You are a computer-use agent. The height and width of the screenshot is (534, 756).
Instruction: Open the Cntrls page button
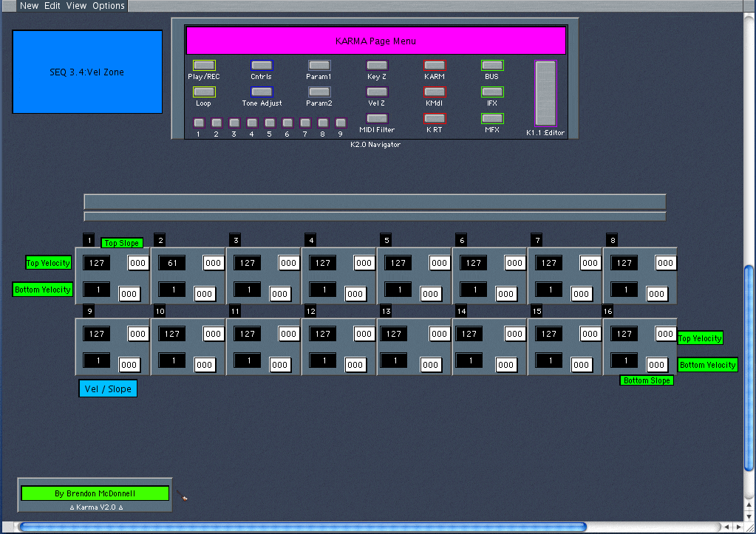261,66
